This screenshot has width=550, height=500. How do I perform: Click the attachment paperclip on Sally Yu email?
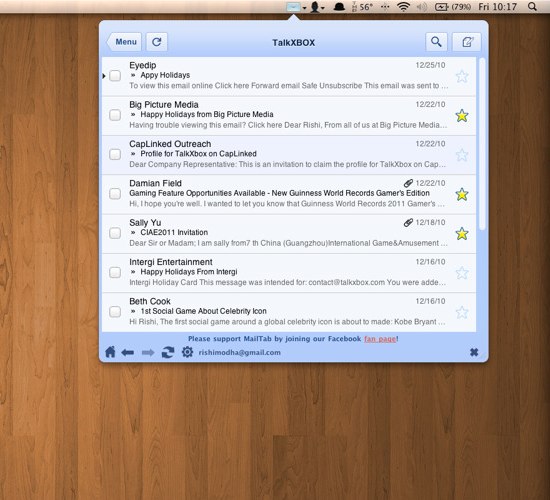408,222
